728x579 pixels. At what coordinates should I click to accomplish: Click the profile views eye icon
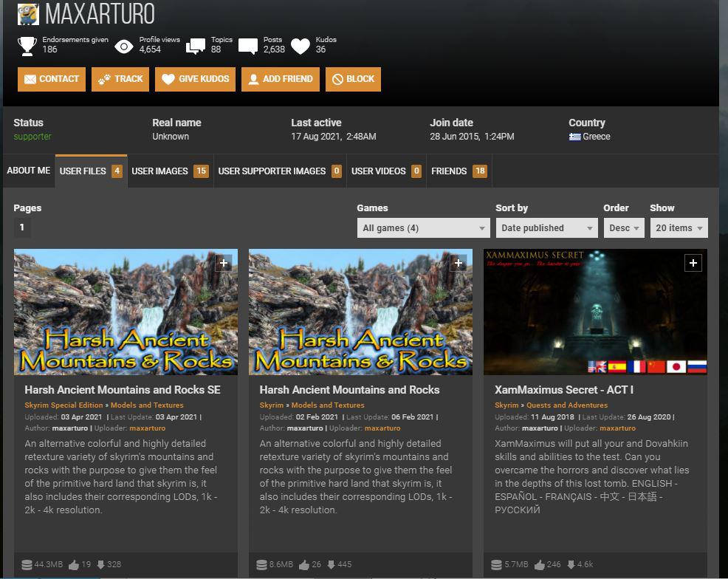click(x=123, y=45)
